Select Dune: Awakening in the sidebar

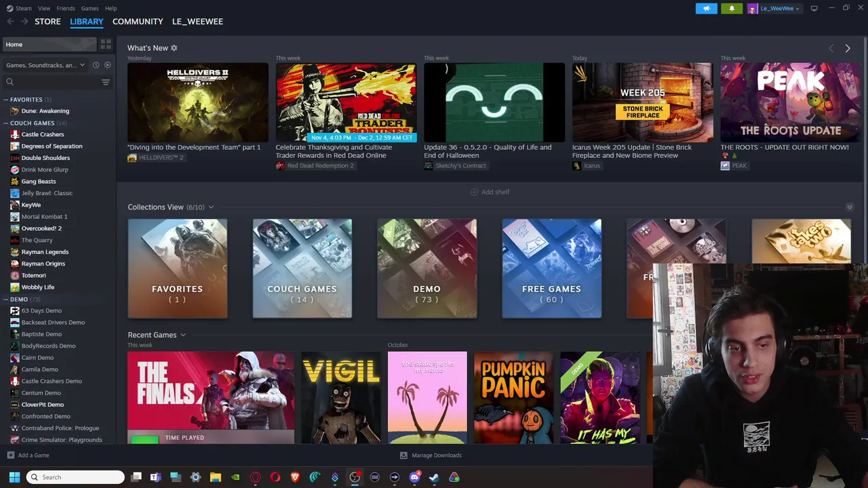(x=45, y=111)
